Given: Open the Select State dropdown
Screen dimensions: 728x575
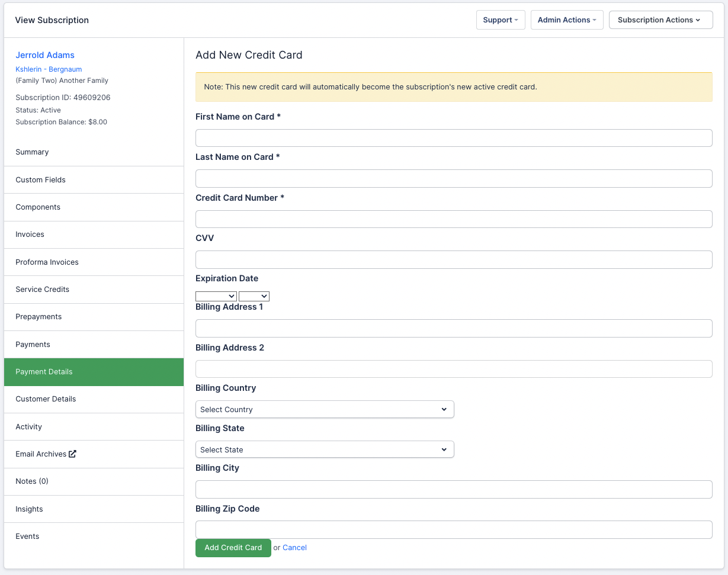Looking at the screenshot, I should pos(325,449).
